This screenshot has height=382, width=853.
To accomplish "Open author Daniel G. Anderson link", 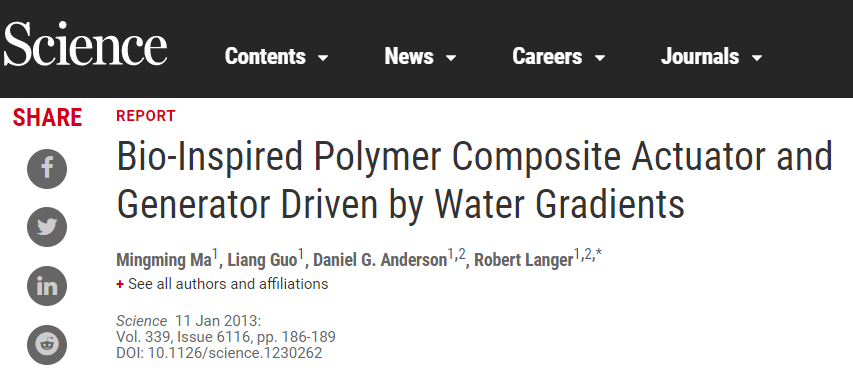I will click(x=380, y=260).
